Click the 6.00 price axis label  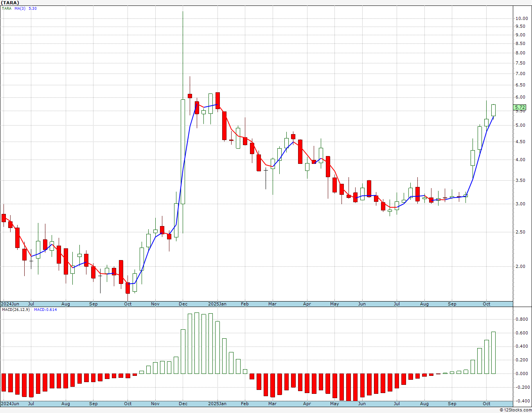[x=520, y=97]
